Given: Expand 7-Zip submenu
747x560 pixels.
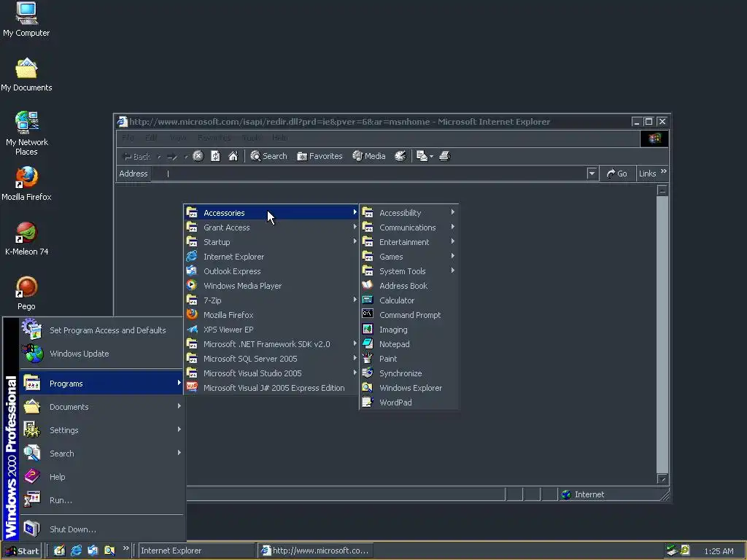Looking at the screenshot, I should (271, 300).
